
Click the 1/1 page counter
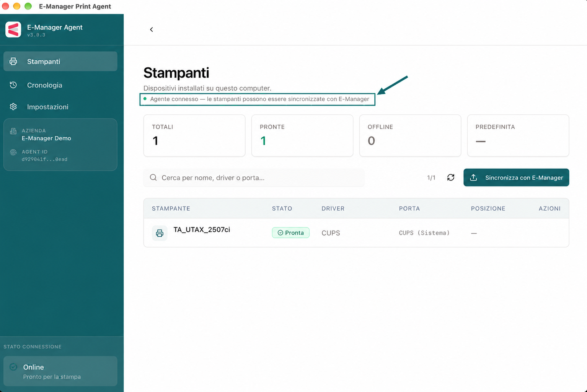point(431,178)
